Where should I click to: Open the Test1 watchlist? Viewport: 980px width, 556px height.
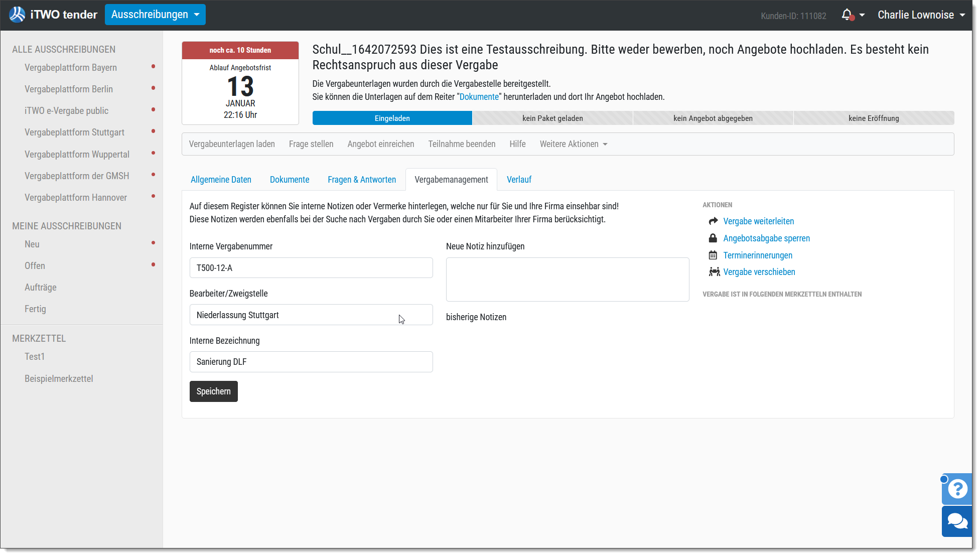click(35, 357)
